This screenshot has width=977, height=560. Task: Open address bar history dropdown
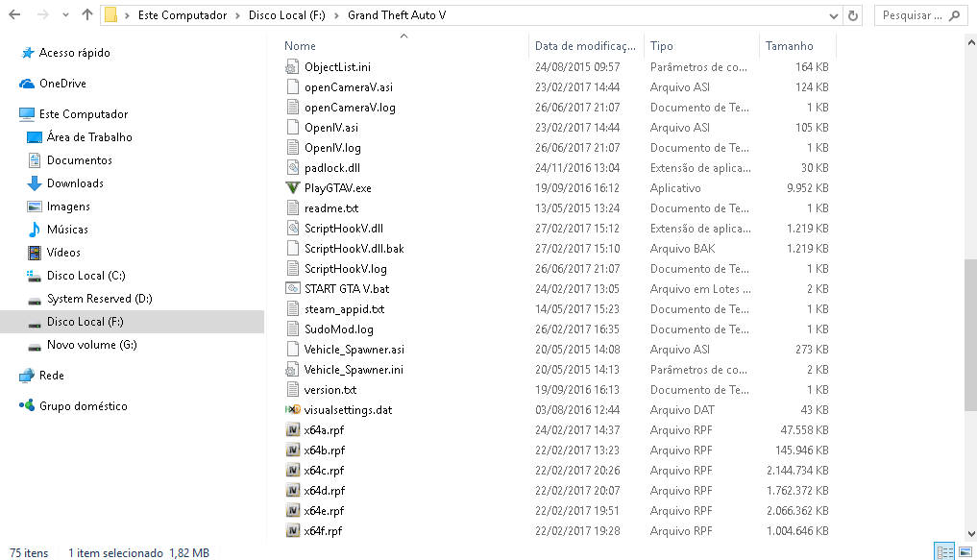pos(834,16)
